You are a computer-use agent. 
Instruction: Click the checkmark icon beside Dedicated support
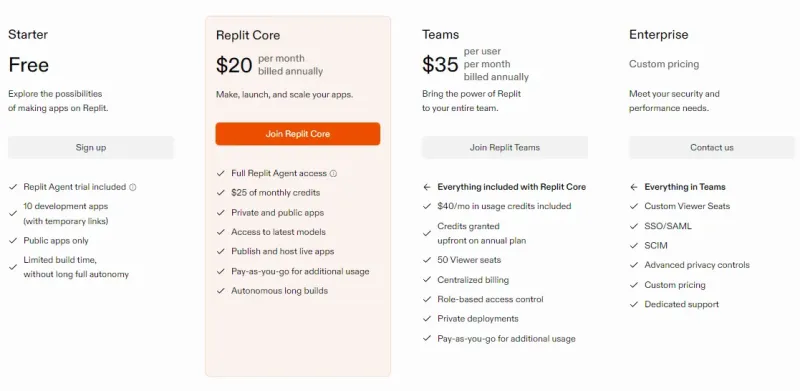[x=634, y=304]
